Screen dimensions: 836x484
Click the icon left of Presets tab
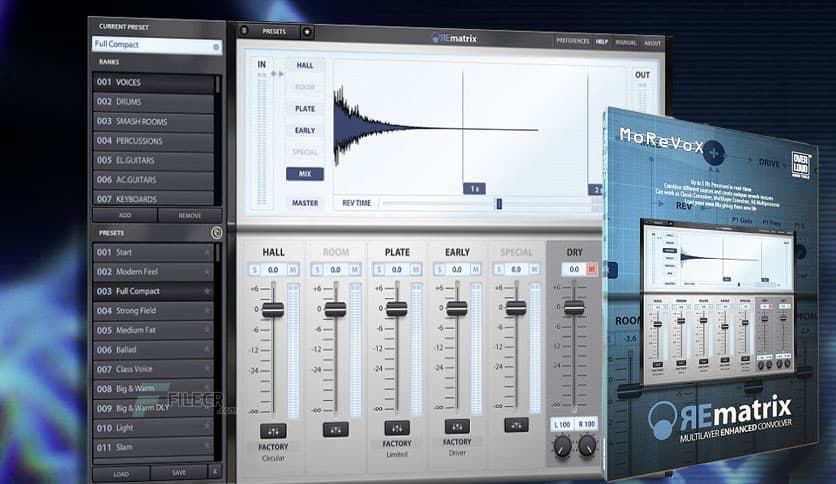click(x=244, y=31)
